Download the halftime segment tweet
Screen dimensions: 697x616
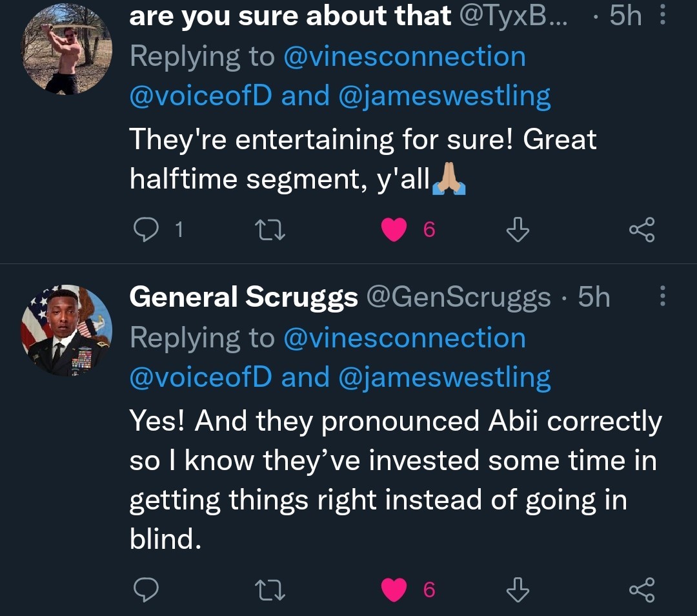pyautogui.click(x=518, y=230)
